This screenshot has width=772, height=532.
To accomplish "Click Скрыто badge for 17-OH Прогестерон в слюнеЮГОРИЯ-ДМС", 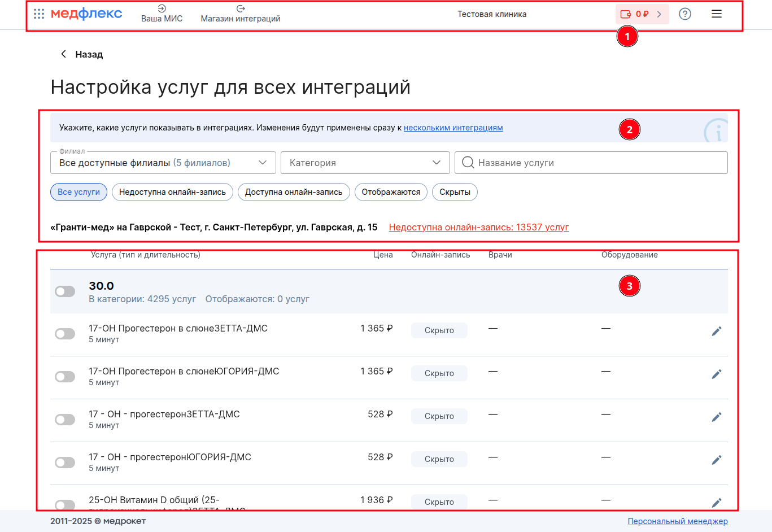I will [439, 373].
